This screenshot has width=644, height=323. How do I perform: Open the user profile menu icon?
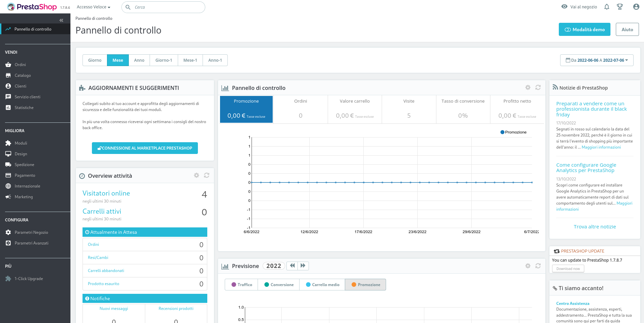pos(636,7)
